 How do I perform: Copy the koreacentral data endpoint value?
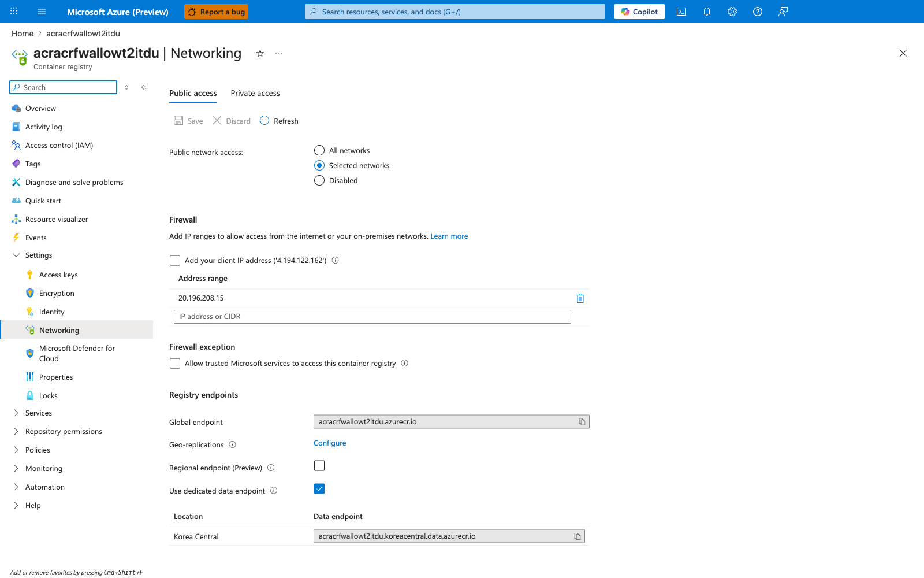pyautogui.click(x=577, y=536)
